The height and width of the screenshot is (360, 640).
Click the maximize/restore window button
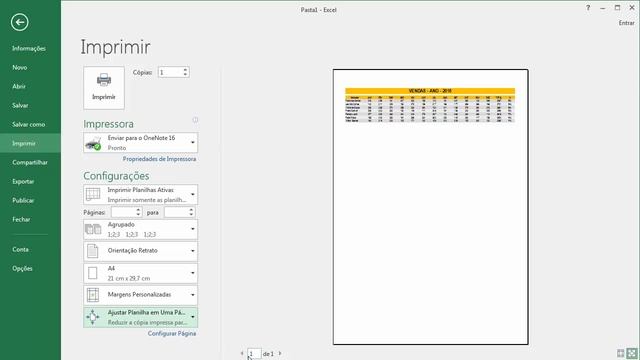[x=618, y=8]
